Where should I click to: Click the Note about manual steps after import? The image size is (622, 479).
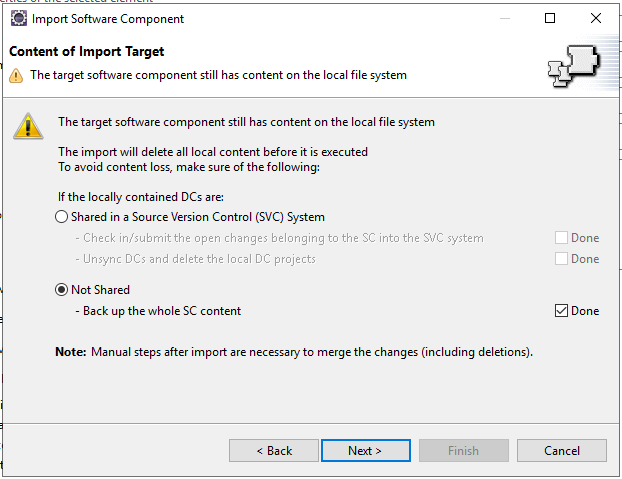[294, 352]
